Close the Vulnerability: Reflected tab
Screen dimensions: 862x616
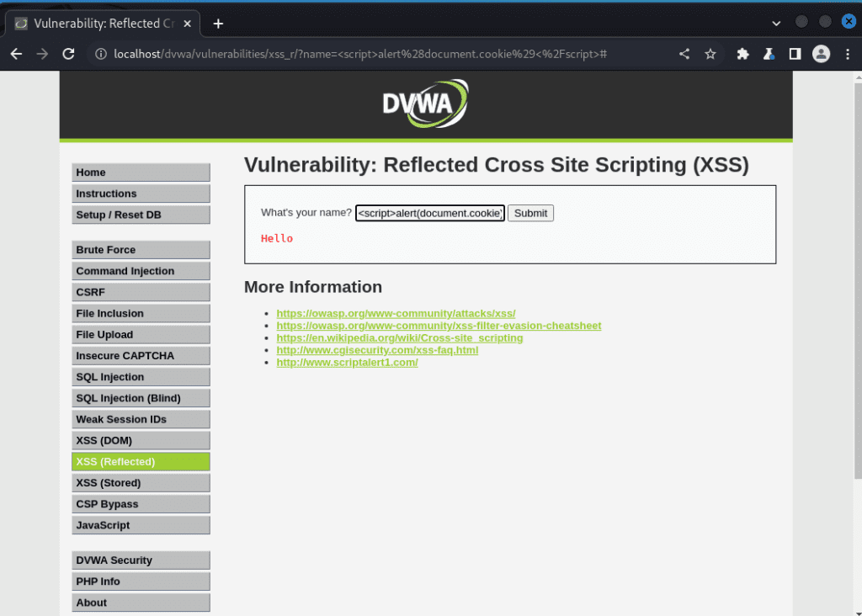click(188, 24)
